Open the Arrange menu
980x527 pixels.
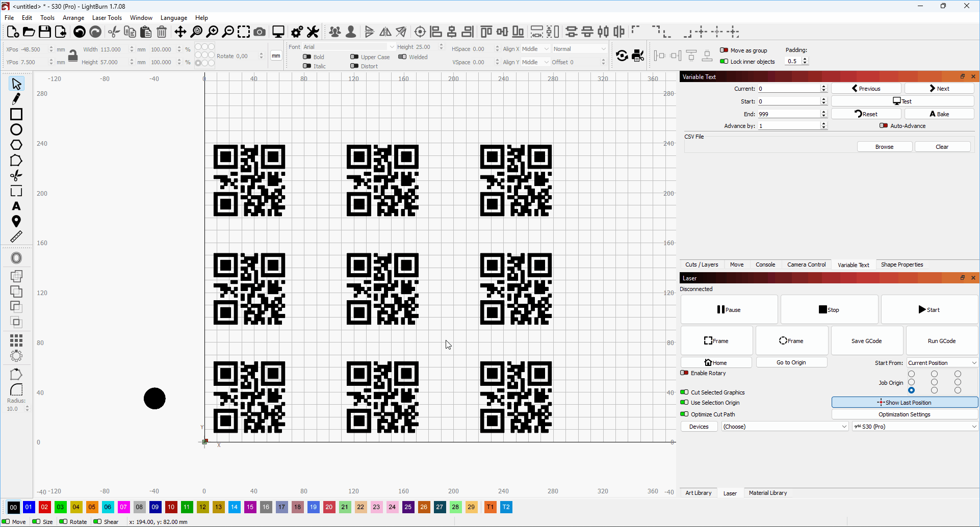tap(73, 17)
